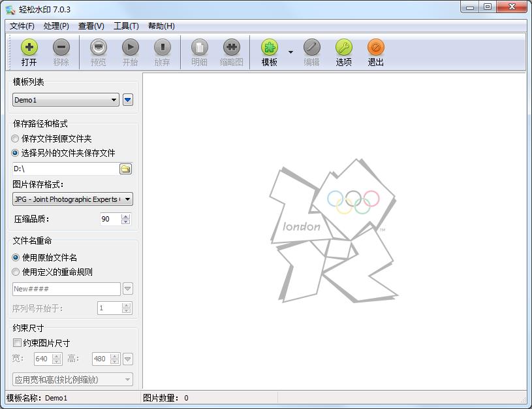Screen dimensions: 532x409
Task: Open Options (选项) wrench icon
Action: [344, 48]
